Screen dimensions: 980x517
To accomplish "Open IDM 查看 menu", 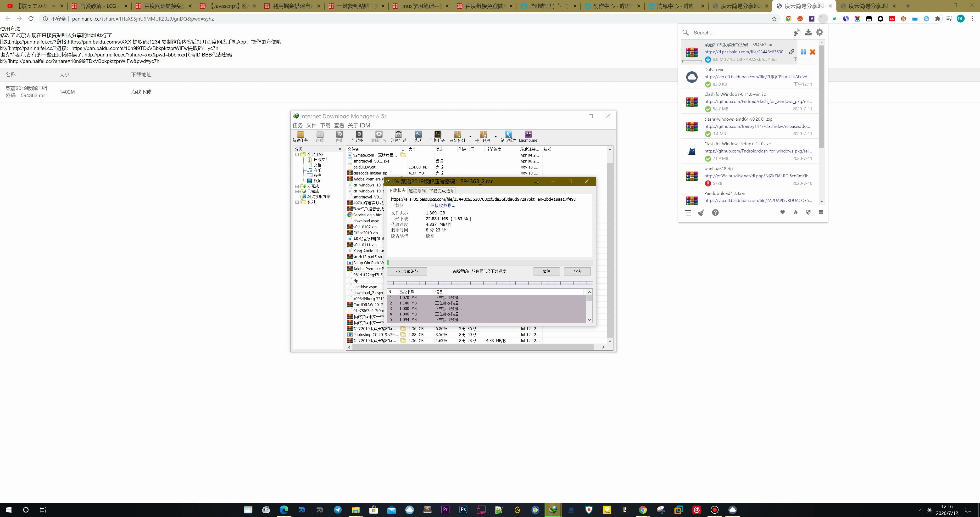I will click(339, 125).
